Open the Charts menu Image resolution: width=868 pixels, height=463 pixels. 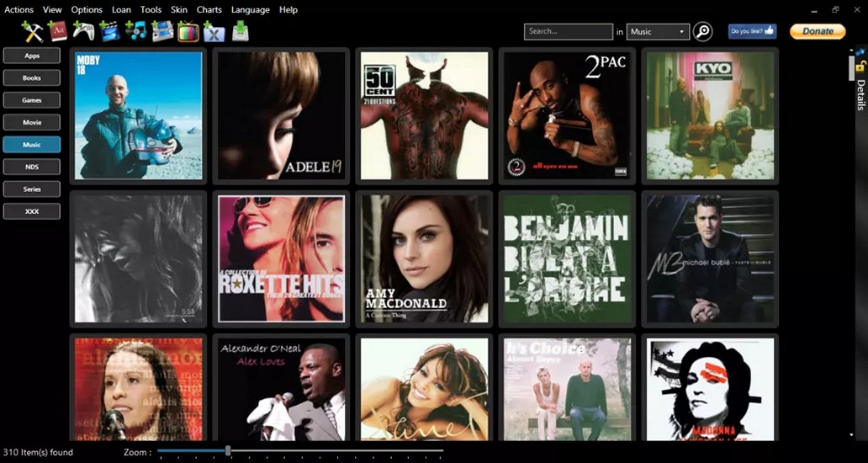(x=209, y=9)
